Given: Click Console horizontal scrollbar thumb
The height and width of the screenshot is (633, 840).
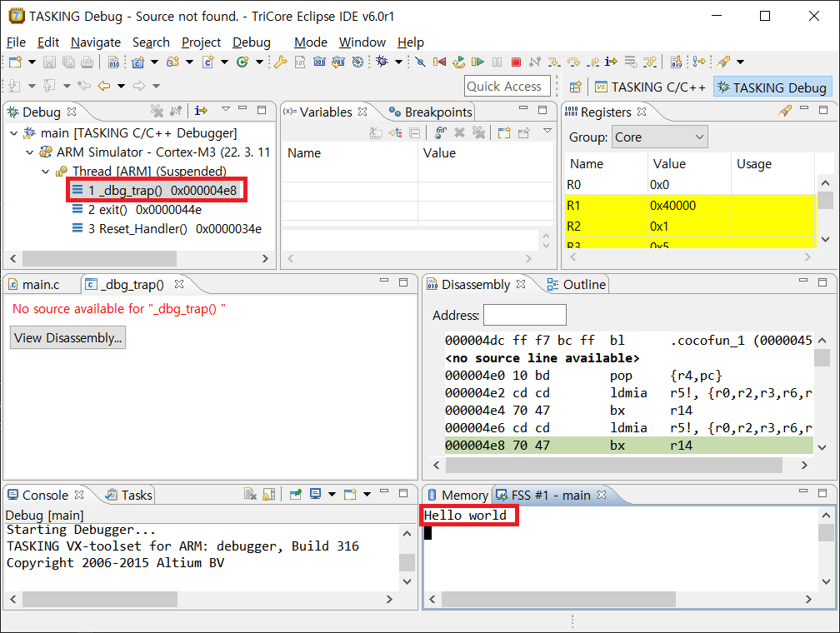Looking at the screenshot, I should click(x=100, y=599).
